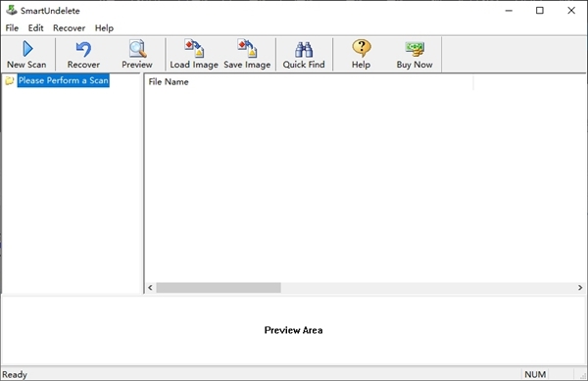Open the Edit menu

[35, 28]
